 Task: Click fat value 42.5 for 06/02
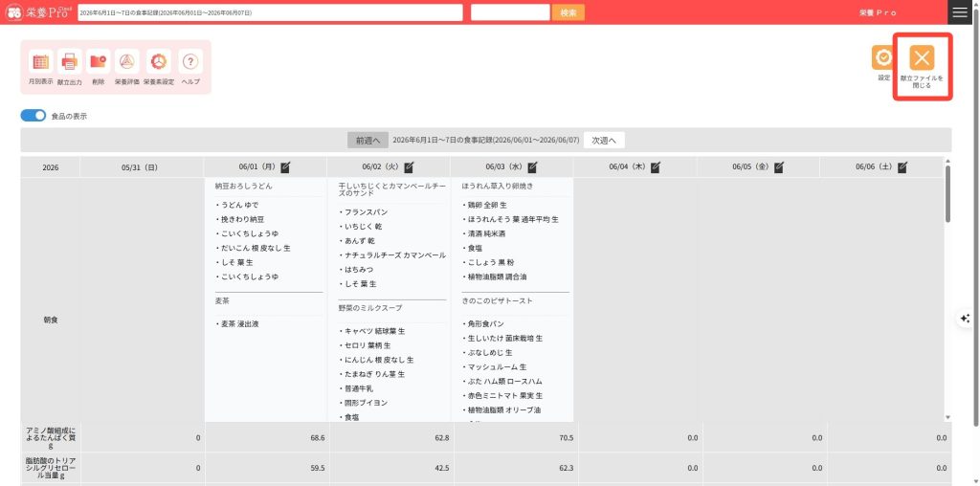[x=441, y=467]
